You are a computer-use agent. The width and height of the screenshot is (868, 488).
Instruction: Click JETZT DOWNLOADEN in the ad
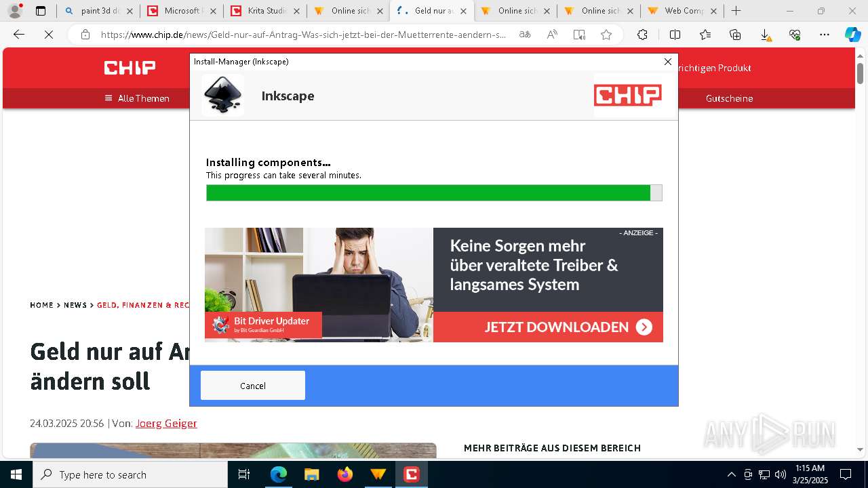[x=548, y=327]
